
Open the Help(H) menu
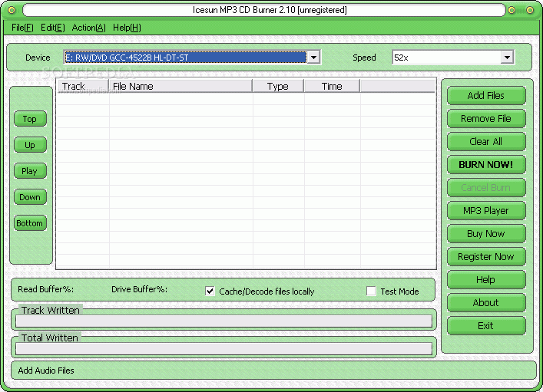pos(127,28)
